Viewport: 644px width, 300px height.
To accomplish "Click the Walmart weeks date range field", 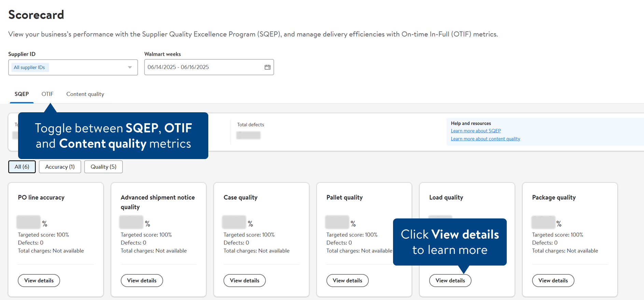I will [209, 67].
